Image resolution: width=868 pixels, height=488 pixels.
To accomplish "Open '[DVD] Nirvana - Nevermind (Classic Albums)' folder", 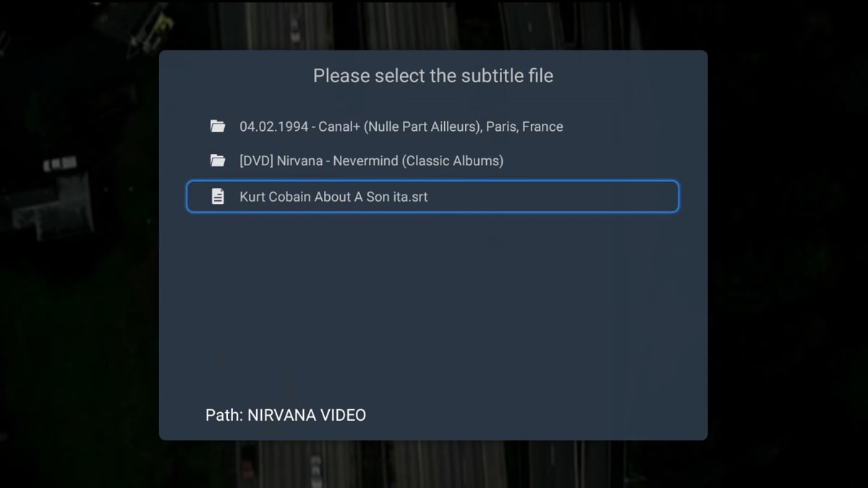I will (433, 160).
